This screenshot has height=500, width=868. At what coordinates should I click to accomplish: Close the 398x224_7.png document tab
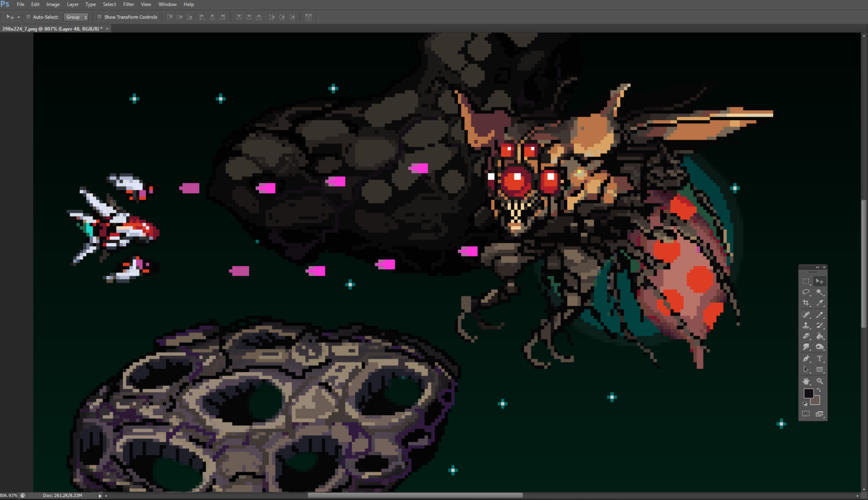(107, 29)
